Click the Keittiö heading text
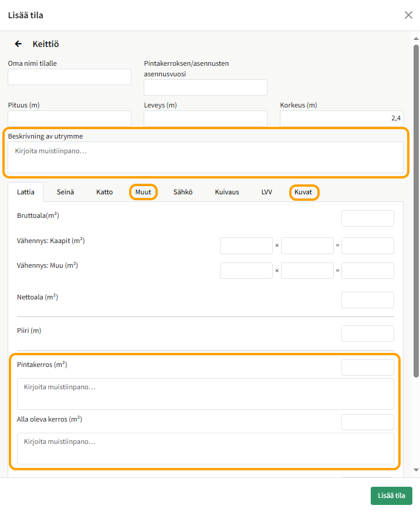This screenshot has width=420, height=512. tap(46, 44)
